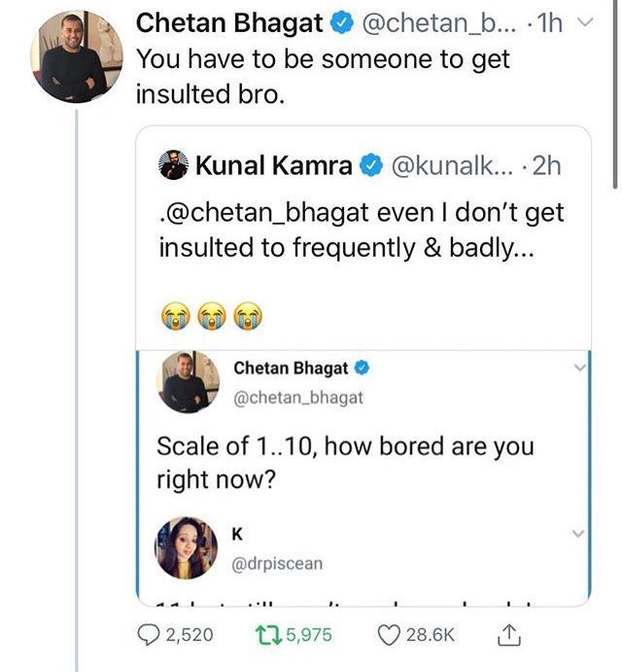Click K's profile picture in the reply
The image size is (622, 672).
186,547
